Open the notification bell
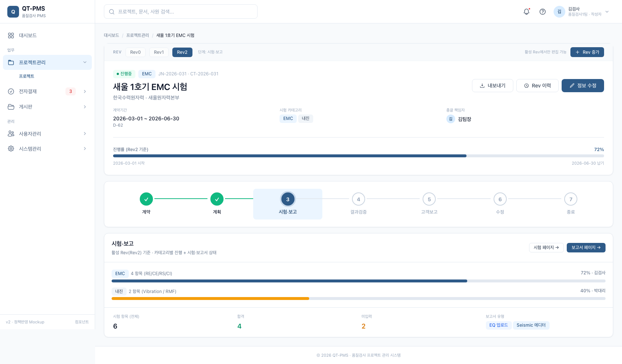 (527, 12)
